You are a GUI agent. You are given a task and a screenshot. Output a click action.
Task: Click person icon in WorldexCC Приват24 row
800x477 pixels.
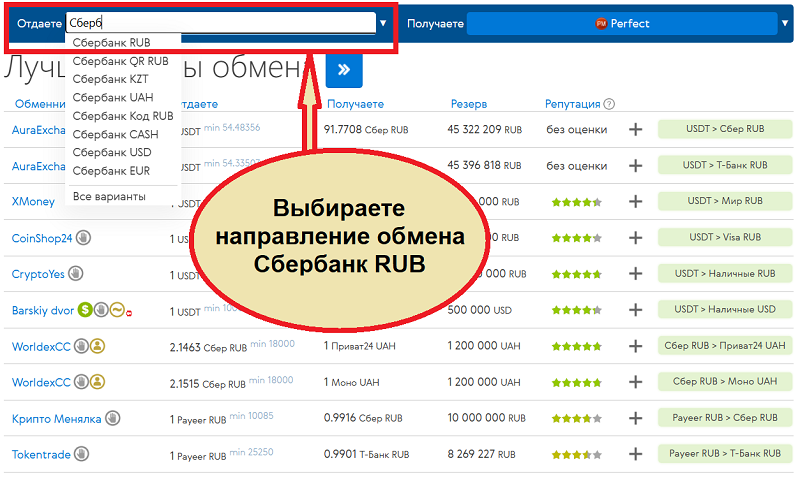(x=97, y=346)
